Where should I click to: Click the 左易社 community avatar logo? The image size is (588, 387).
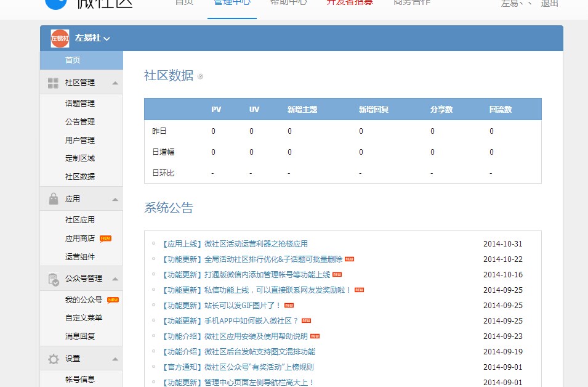60,38
